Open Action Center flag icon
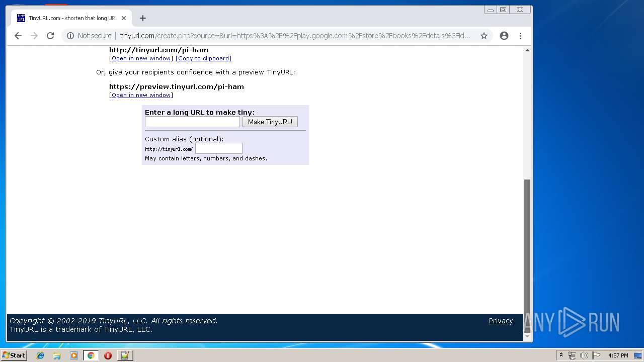This screenshot has width=644, height=362. (596, 355)
